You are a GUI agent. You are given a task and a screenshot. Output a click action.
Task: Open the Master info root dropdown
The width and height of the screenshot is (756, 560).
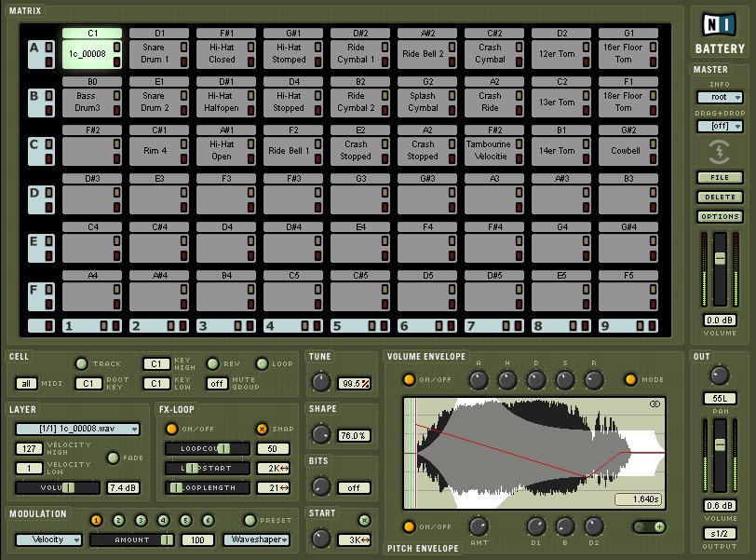click(x=720, y=97)
